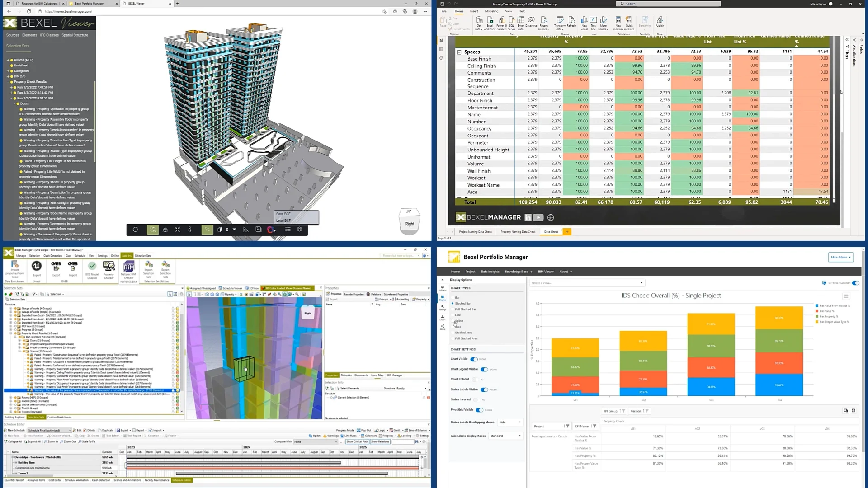Enable the Chart Rotated switch
The image size is (868, 488).
pyautogui.click(x=475, y=379)
